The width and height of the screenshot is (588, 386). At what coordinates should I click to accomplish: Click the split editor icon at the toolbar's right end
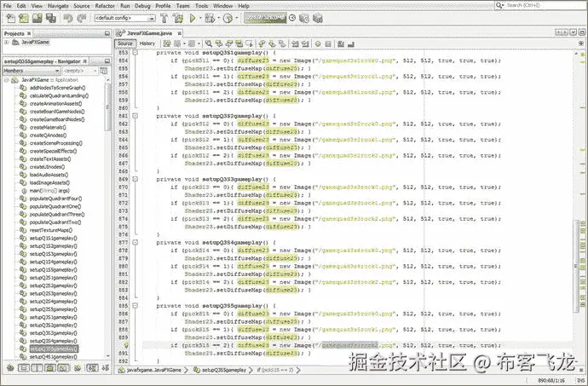tap(581, 43)
